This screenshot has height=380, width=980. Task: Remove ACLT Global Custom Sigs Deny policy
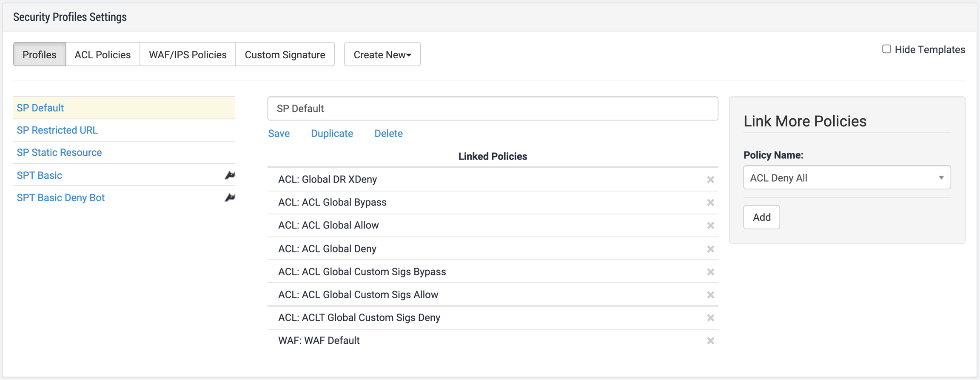tap(710, 318)
